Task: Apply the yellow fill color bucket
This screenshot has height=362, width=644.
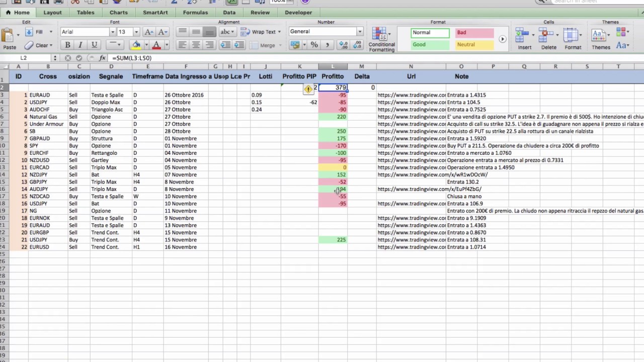Action: coord(136,45)
